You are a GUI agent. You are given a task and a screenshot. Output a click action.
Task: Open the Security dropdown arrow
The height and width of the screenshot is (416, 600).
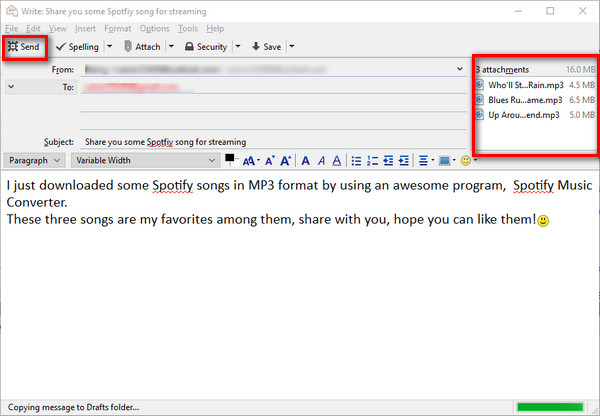[238, 47]
